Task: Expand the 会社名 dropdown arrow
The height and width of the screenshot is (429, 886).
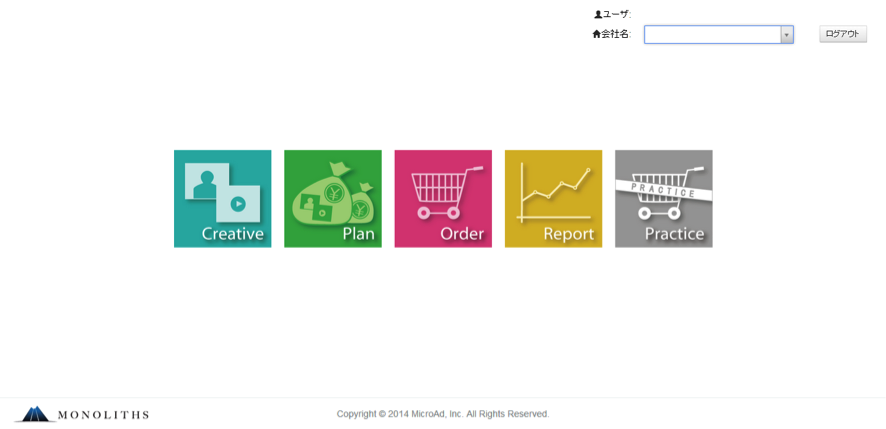Action: pyautogui.click(x=787, y=35)
